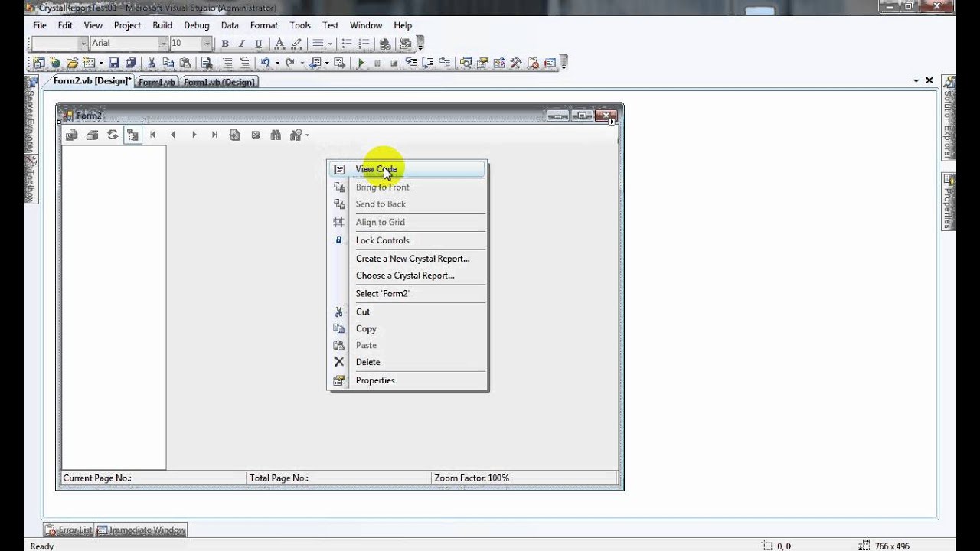This screenshot has height=551, width=980.
Task: Go to next page in report viewer
Action: (194, 135)
